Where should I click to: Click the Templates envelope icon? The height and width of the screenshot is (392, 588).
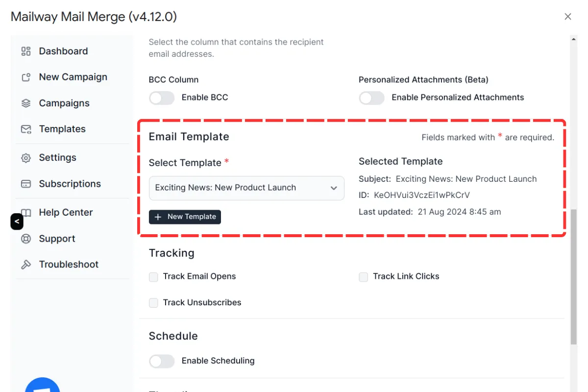pyautogui.click(x=26, y=129)
